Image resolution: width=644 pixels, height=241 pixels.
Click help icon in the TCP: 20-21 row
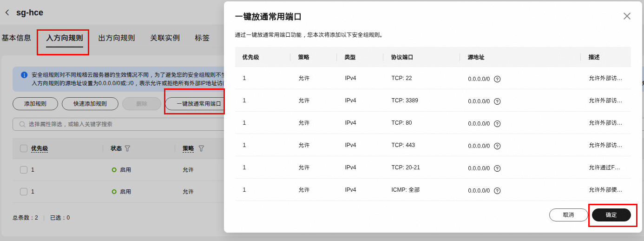pos(497,168)
